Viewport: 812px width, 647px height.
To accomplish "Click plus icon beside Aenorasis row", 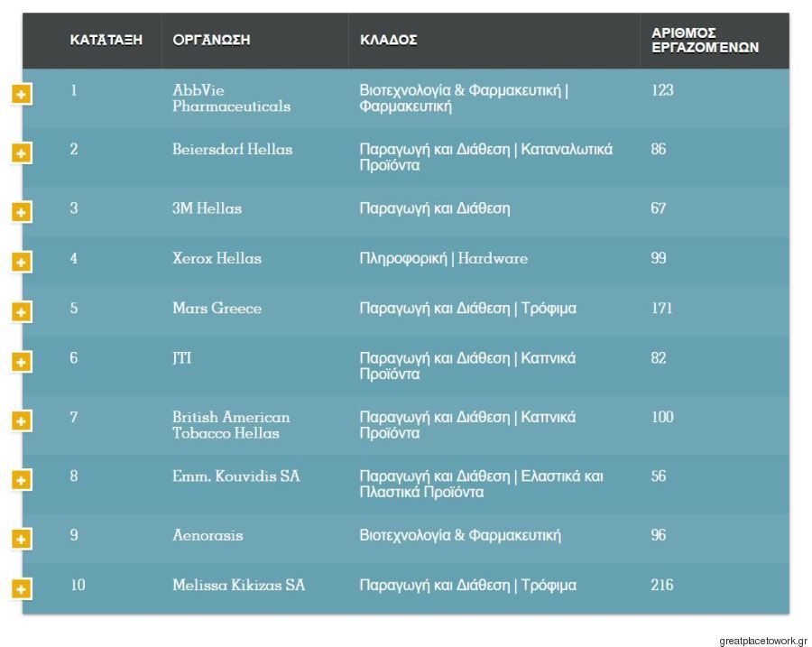I will point(22,539).
